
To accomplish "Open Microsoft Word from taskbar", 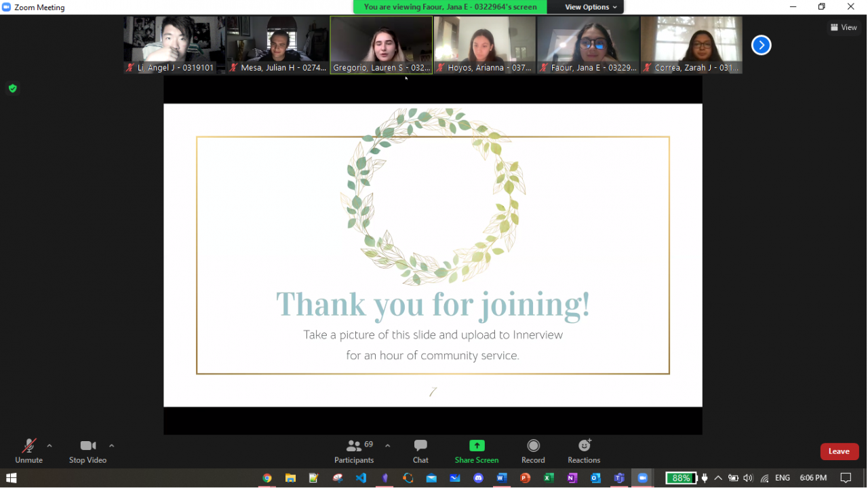I will (502, 478).
